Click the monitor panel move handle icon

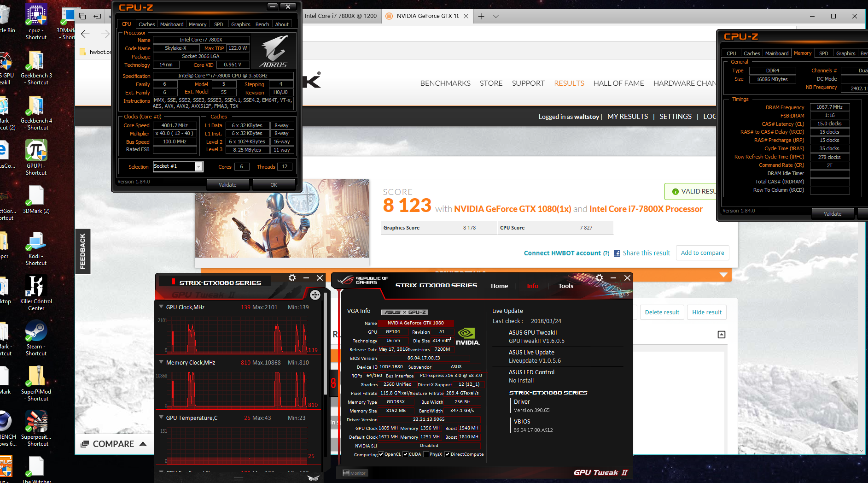pyautogui.click(x=315, y=295)
